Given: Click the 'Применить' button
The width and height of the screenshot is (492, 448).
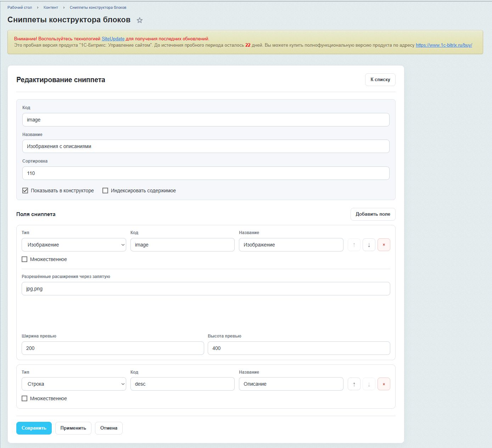Looking at the screenshot, I should tap(73, 428).
